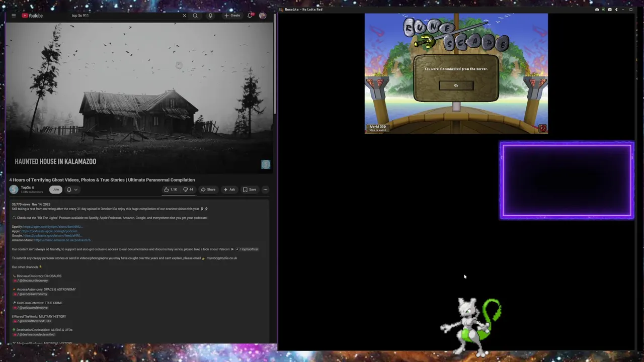Join the Top5s channel membership

click(x=56, y=190)
